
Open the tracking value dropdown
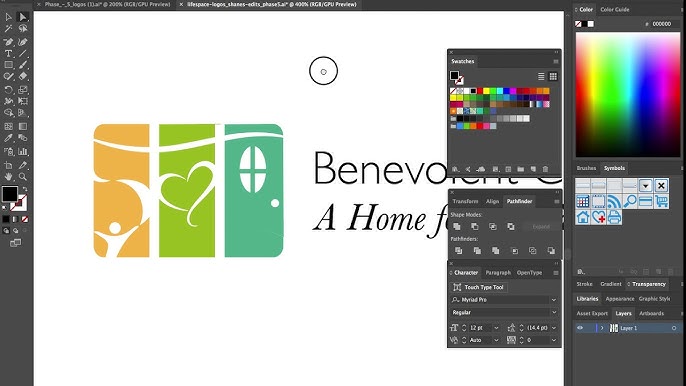[x=554, y=340]
